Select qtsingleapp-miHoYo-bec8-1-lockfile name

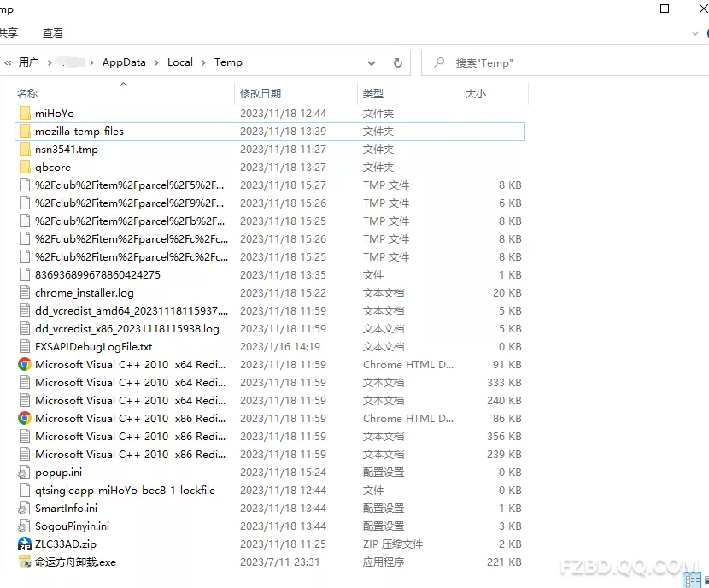[x=126, y=491]
